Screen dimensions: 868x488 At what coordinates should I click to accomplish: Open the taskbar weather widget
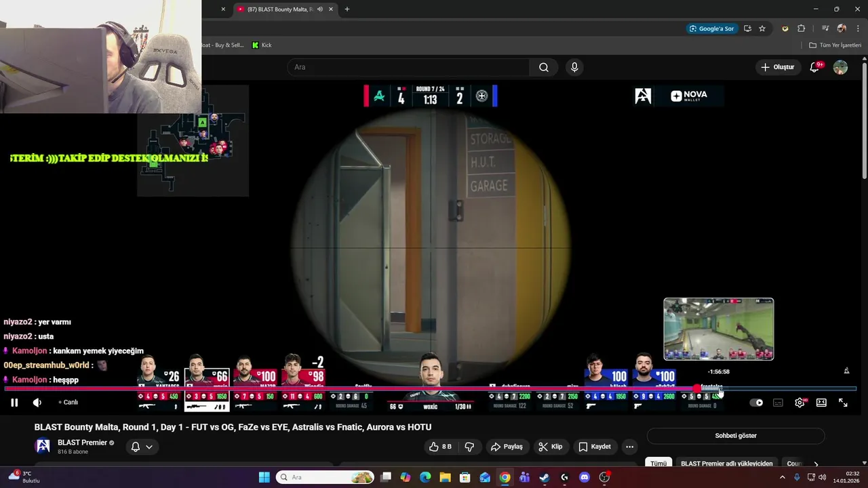[24, 477]
